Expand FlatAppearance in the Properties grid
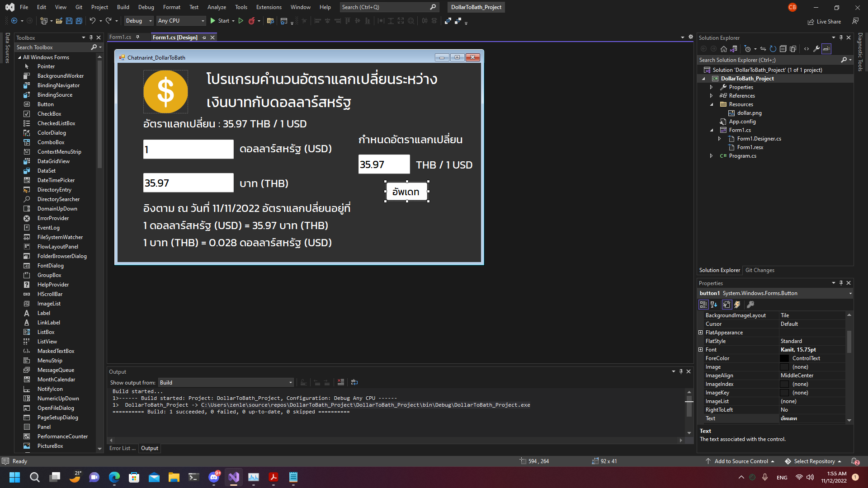The image size is (868, 488). pyautogui.click(x=701, y=332)
